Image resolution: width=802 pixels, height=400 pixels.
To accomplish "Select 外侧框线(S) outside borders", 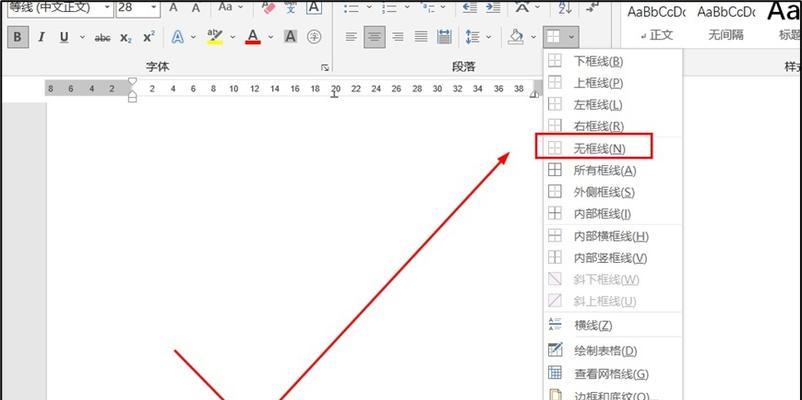I will (612, 192).
